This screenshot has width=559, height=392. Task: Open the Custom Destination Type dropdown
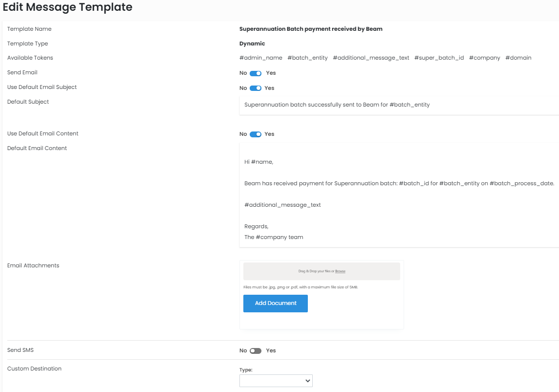coord(276,381)
